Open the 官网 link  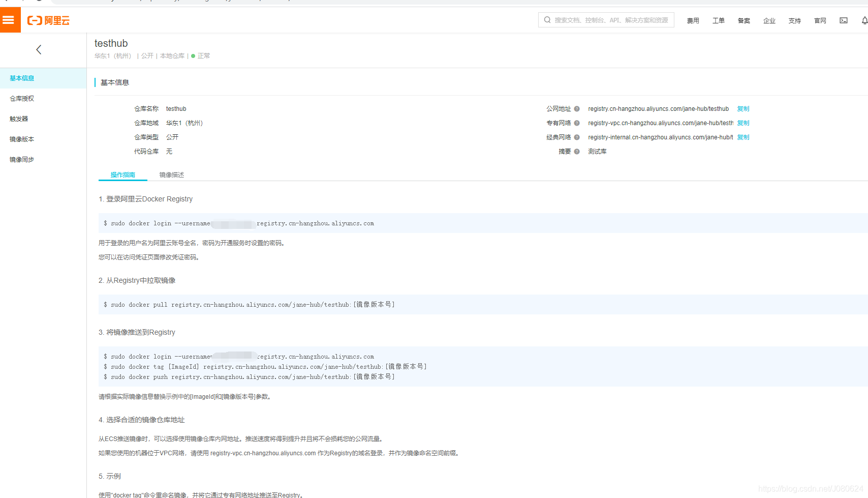tap(820, 21)
